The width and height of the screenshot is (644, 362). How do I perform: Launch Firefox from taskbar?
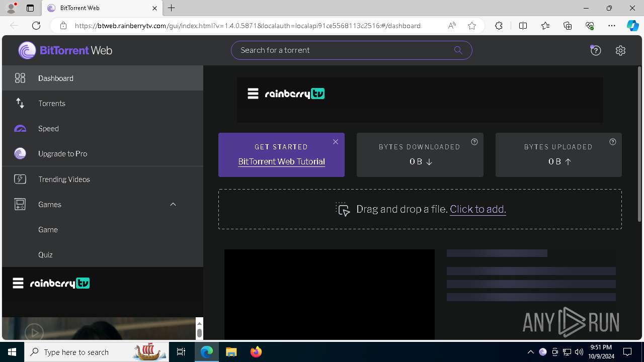(256, 352)
